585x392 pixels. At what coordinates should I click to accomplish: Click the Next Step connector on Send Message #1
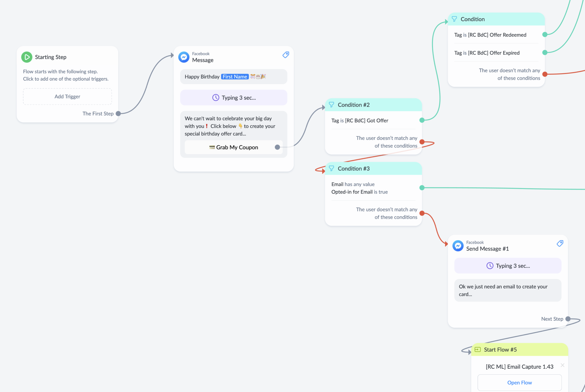coord(568,319)
